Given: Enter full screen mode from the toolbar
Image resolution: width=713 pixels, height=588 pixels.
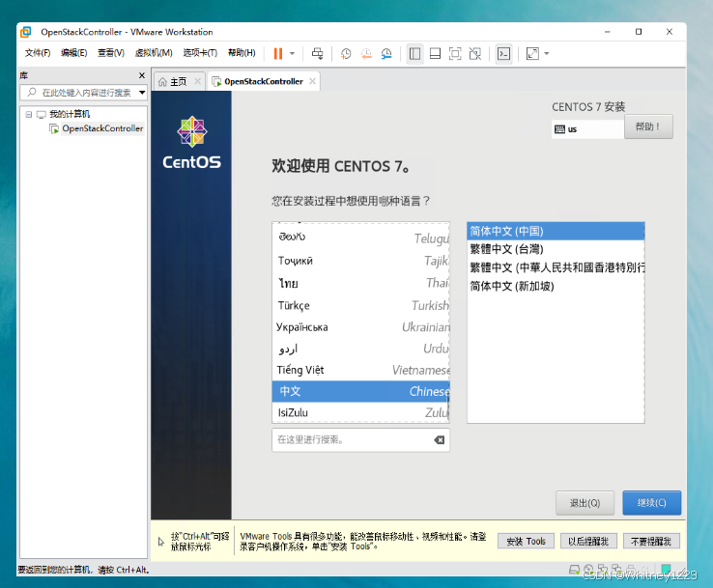Looking at the screenshot, I should pos(455,54).
